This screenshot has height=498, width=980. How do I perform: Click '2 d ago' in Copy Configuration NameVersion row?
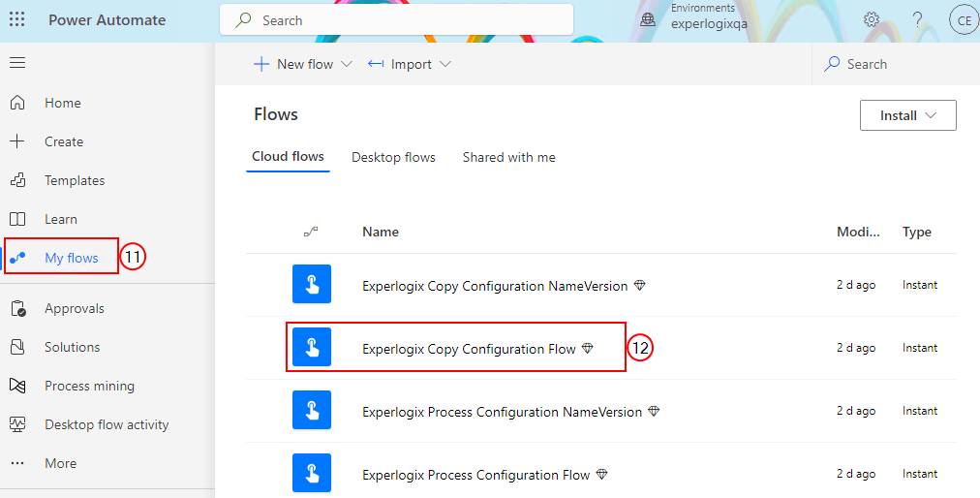pos(856,285)
